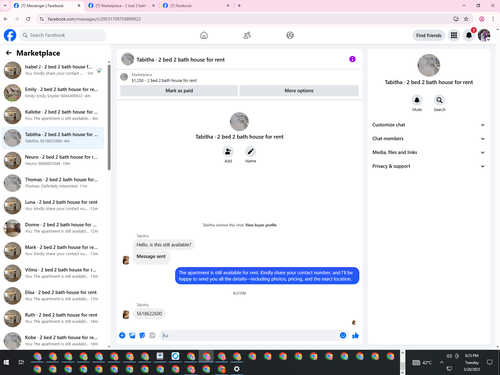Click the More options button
Screen dimensions: 500x375
coord(299,91)
